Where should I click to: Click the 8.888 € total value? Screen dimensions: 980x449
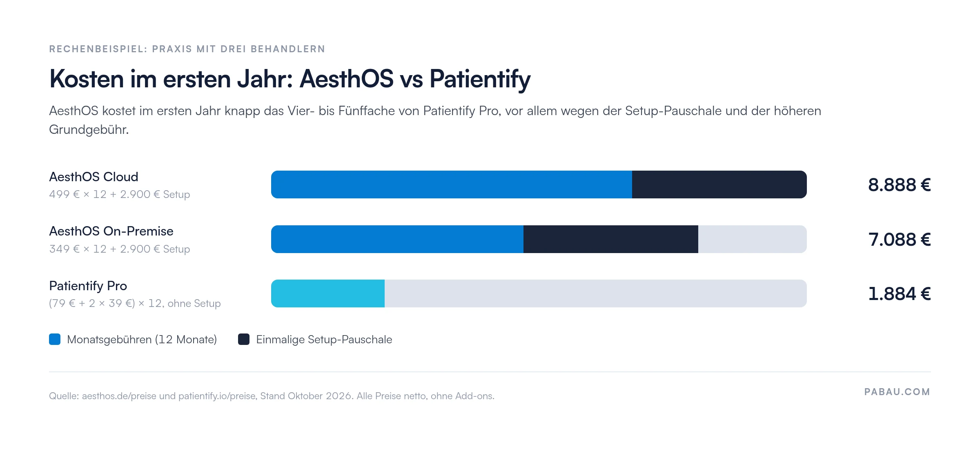(x=900, y=185)
